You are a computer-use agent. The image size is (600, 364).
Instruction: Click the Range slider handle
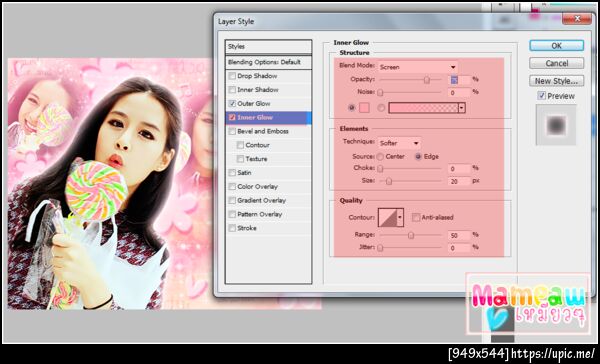tap(411, 235)
